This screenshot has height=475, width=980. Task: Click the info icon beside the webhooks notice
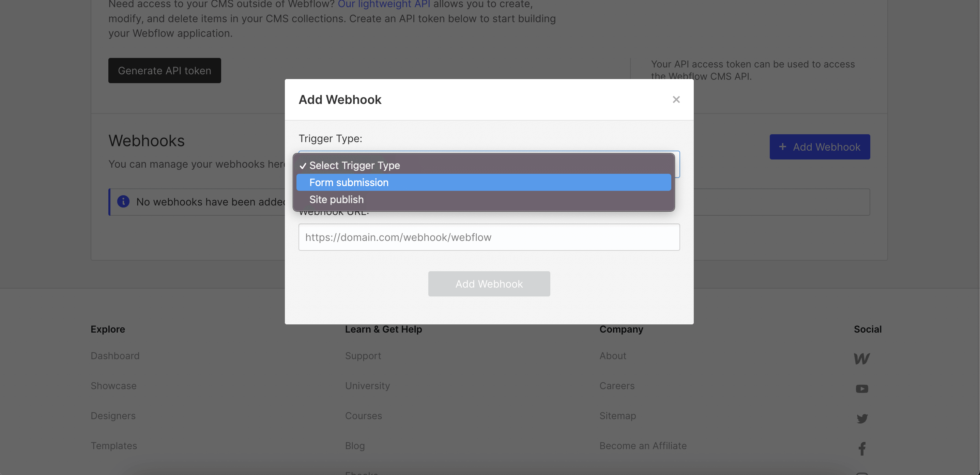(x=123, y=202)
